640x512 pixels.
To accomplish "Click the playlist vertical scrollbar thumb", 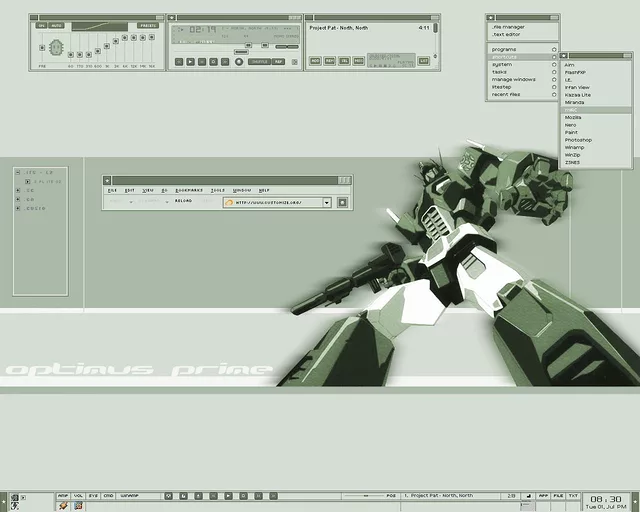I will tap(436, 28).
